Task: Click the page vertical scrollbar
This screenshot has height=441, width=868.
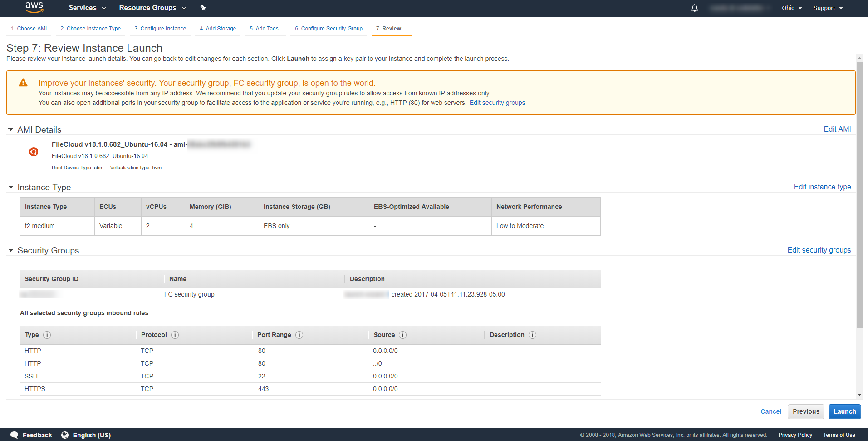Action: click(x=859, y=195)
